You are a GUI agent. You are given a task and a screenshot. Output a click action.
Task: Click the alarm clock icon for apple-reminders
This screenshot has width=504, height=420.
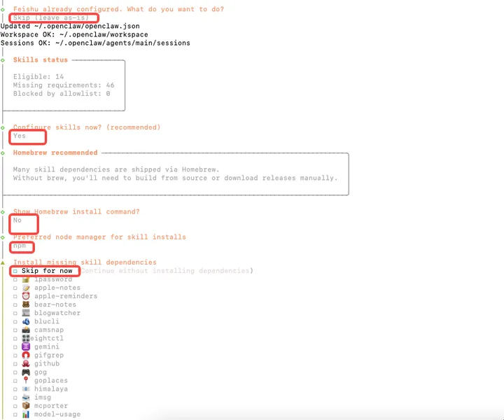[26, 296]
